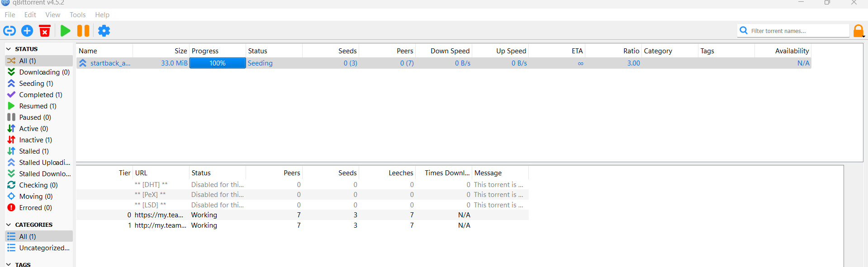Viewport: 868px width, 267px height.
Task: Select Errored (0) filter
Action: click(39, 207)
